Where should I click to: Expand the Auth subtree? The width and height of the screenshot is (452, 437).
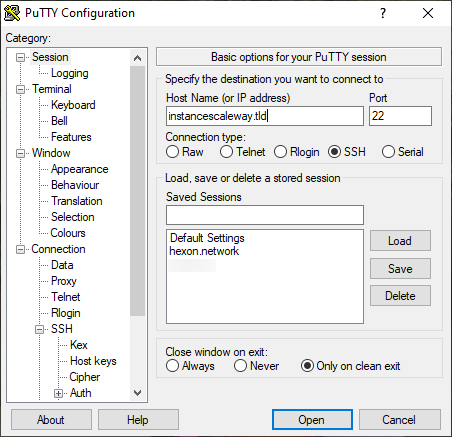pyautogui.click(x=58, y=393)
